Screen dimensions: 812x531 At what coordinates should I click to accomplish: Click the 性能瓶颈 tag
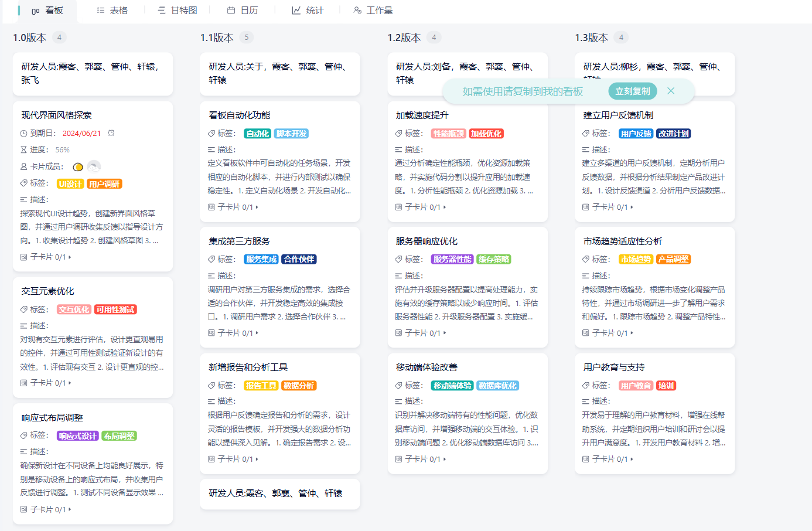click(449, 134)
